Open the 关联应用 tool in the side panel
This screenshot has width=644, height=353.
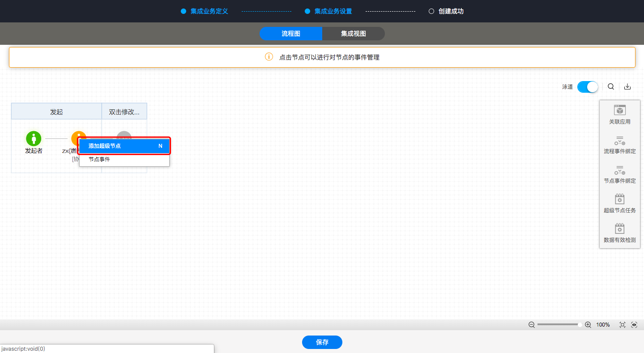[x=619, y=115]
